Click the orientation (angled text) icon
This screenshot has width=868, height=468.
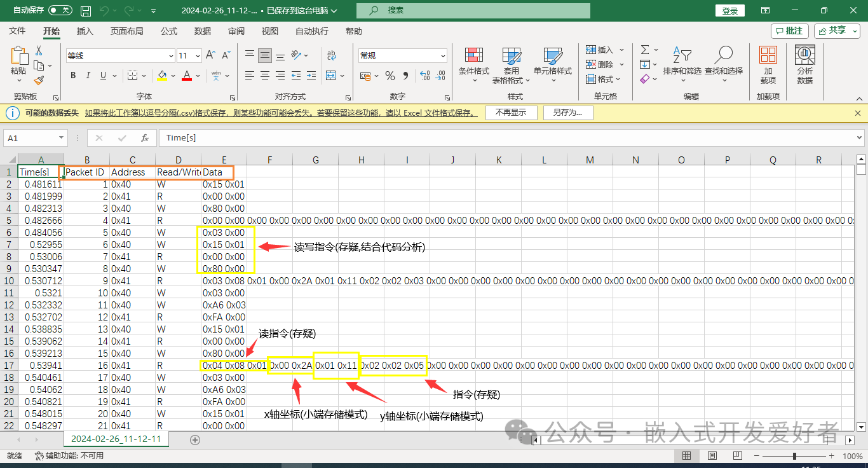point(297,55)
